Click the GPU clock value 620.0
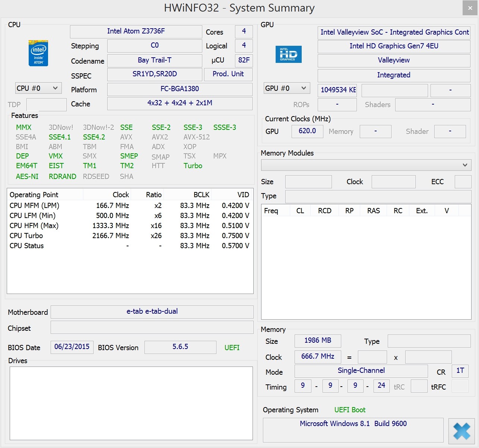This screenshot has width=479, height=448. [307, 131]
